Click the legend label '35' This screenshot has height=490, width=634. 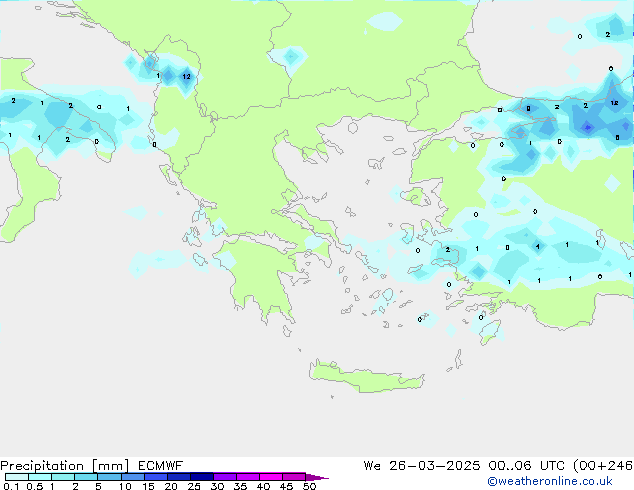click(240, 486)
